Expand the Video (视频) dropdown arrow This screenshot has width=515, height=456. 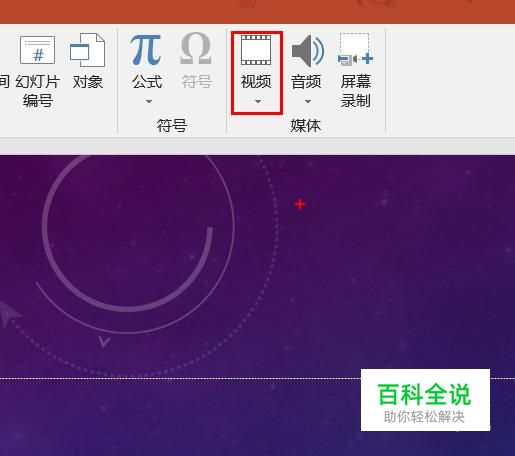pos(258,101)
